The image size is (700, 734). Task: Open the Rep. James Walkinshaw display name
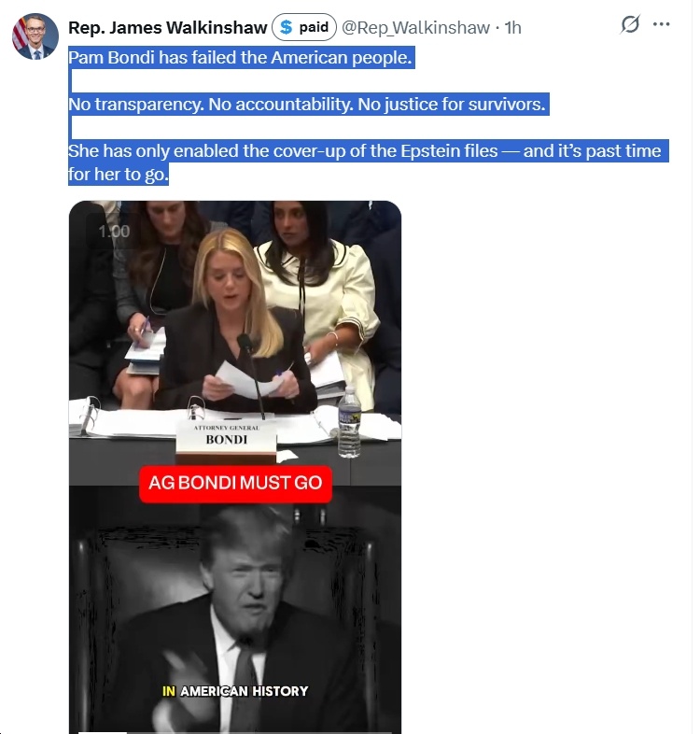167,28
